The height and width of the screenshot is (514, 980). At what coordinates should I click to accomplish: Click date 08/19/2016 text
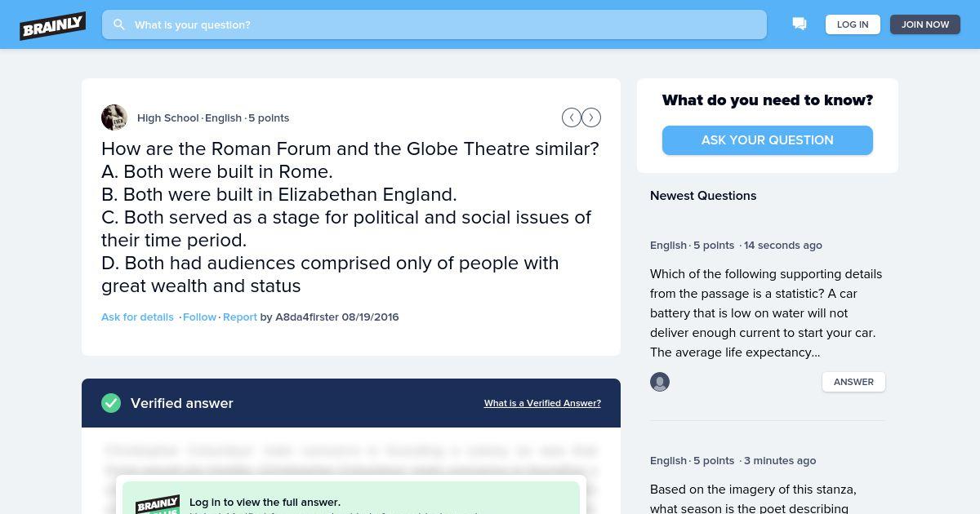pyautogui.click(x=370, y=317)
